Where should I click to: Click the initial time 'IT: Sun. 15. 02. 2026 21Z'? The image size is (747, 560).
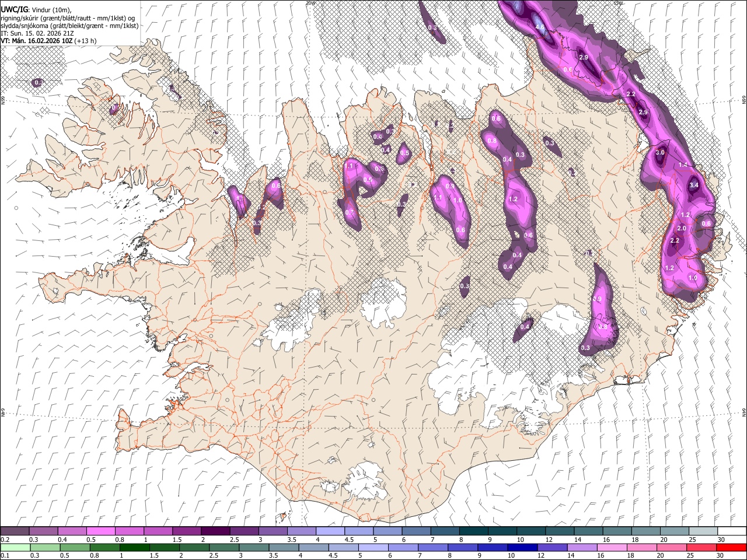pos(37,33)
